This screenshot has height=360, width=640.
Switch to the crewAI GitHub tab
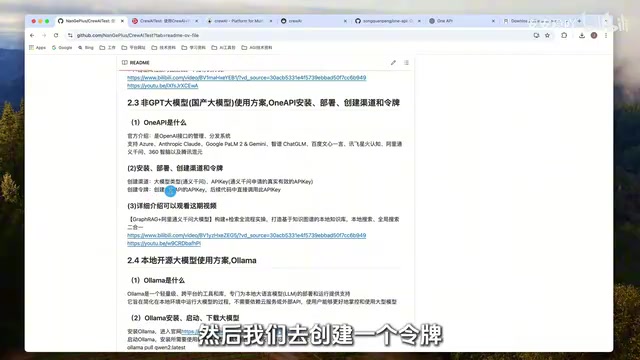click(313, 21)
